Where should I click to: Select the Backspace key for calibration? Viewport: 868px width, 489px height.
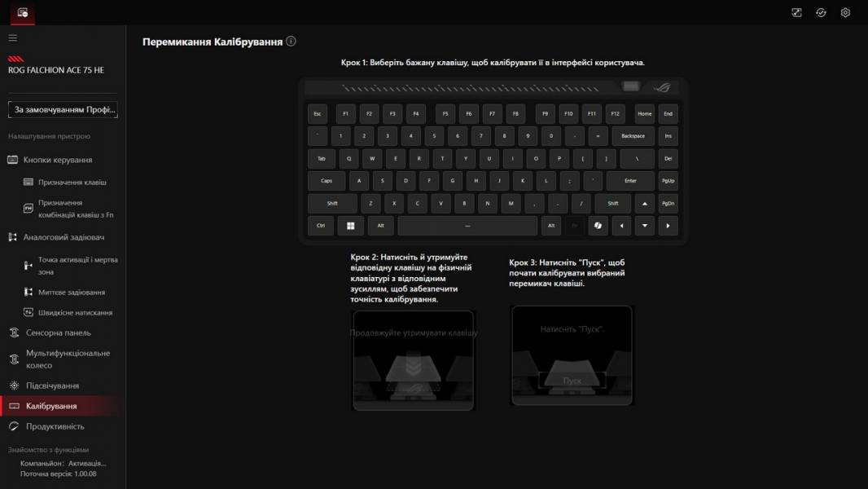[633, 136]
